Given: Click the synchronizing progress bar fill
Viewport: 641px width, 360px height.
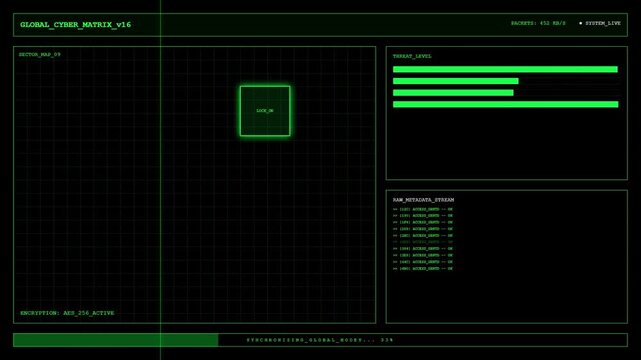Looking at the screenshot, I should pyautogui.click(x=116, y=340).
